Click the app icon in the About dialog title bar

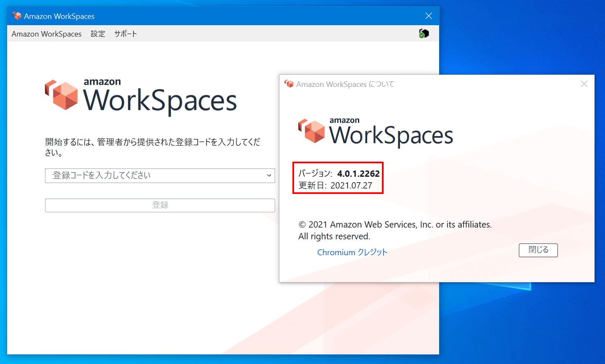coord(289,84)
